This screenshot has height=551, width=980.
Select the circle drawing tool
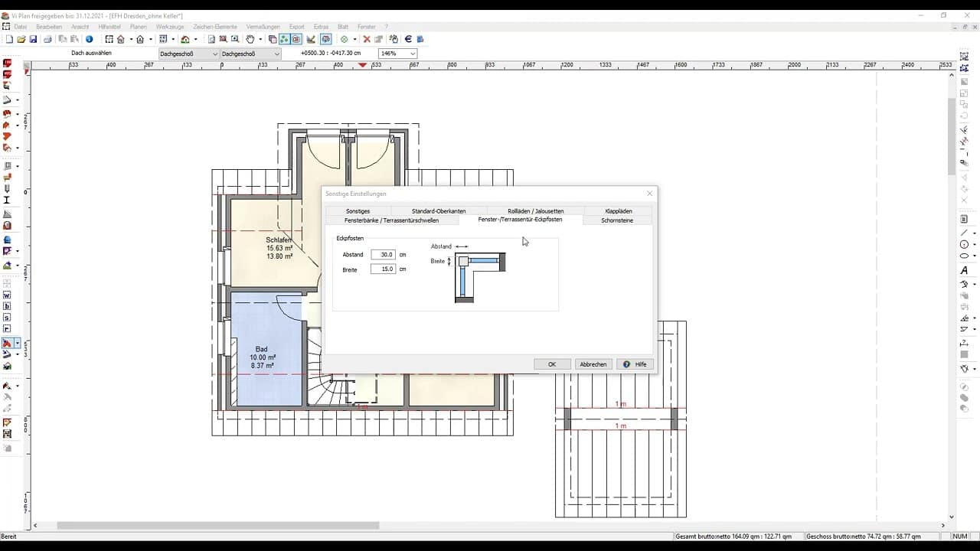[964, 244]
